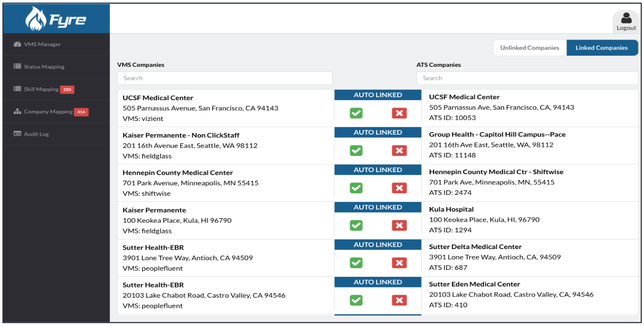644x326 pixels.
Task: Switch to the Unlinked Companies tab
Action: tap(529, 48)
